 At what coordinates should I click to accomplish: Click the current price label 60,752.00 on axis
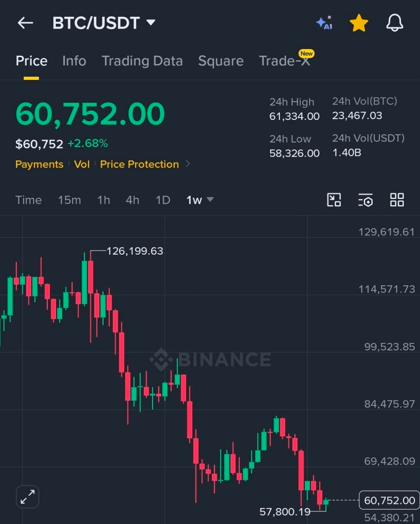[389, 500]
